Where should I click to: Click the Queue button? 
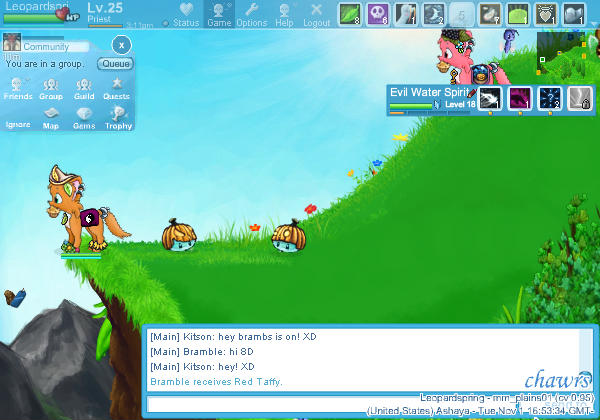116,63
